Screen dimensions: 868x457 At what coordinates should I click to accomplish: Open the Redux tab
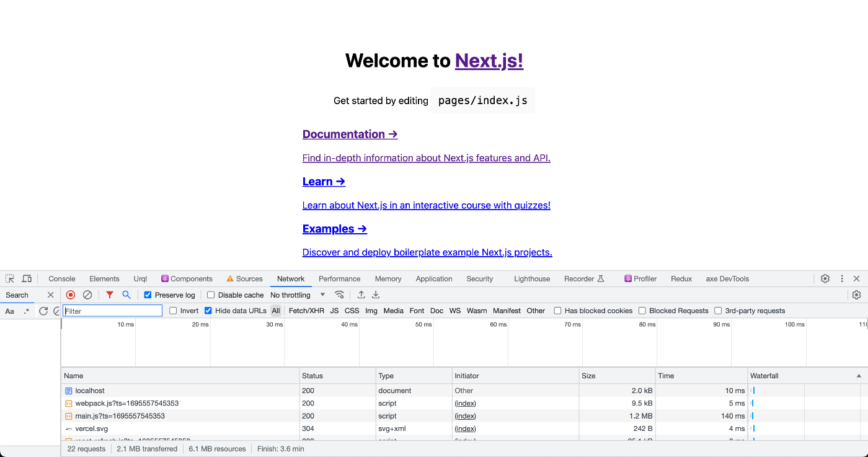pyautogui.click(x=681, y=278)
